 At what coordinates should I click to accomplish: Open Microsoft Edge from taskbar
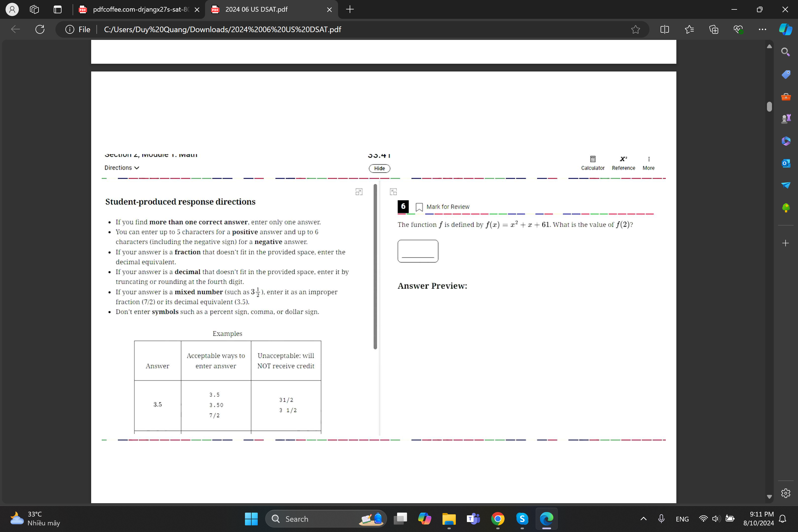click(x=547, y=519)
